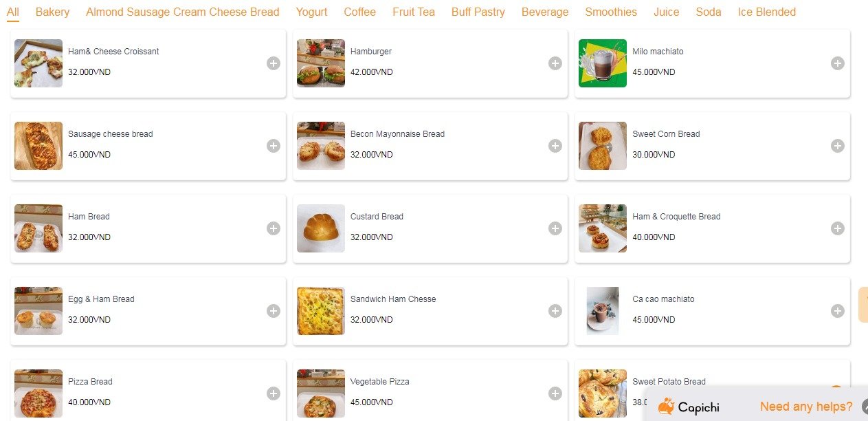Add Sweet Corn Bread plus icon
The image size is (868, 421).
pos(837,146)
